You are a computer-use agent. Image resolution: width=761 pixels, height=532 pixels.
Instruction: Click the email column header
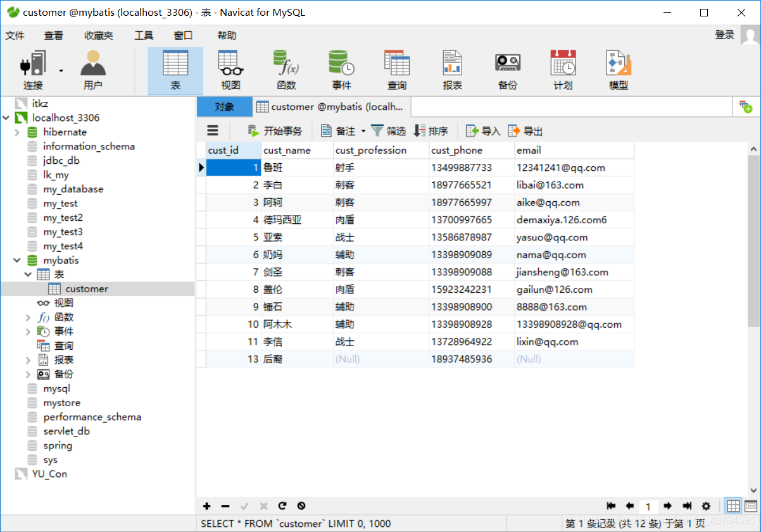(574, 151)
